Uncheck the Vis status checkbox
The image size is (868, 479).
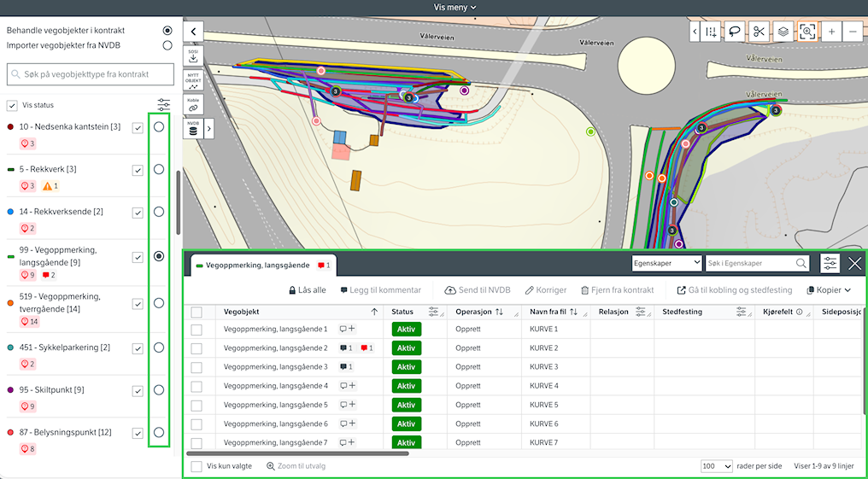point(12,105)
